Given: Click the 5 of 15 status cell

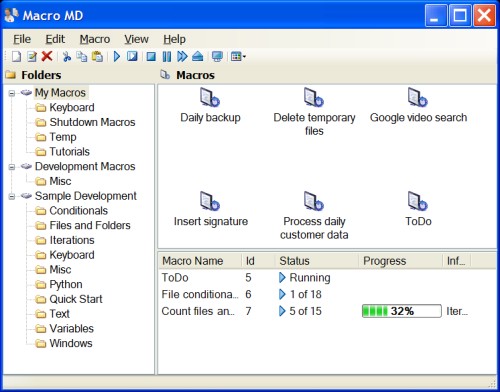Looking at the screenshot, I should point(300,311).
